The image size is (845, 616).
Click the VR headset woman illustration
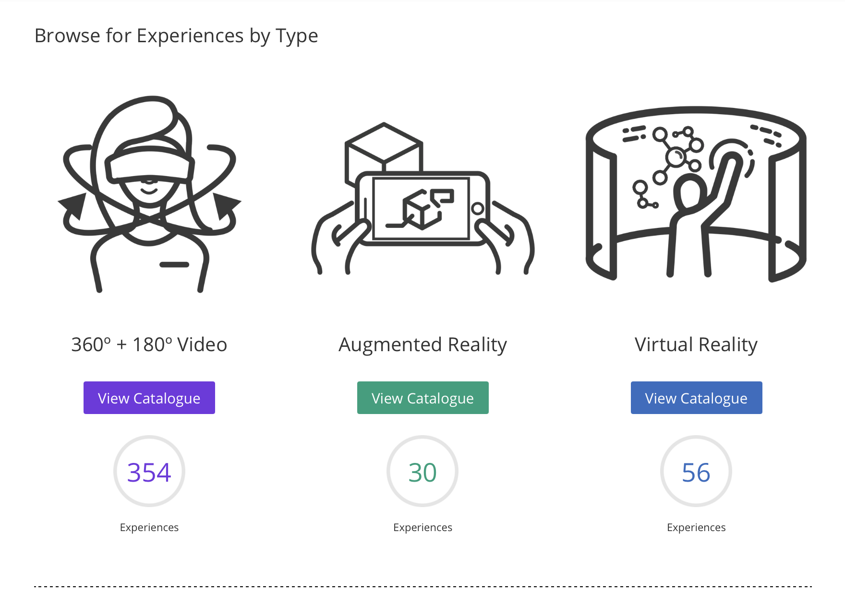(149, 194)
